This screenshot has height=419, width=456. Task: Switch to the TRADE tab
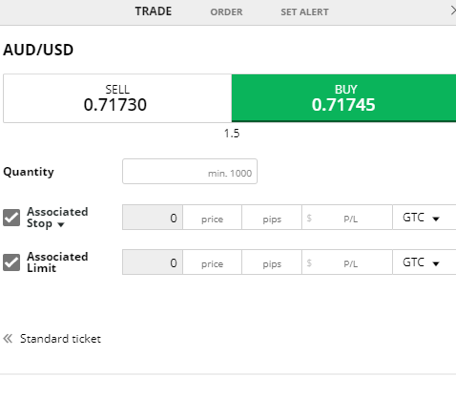(153, 12)
